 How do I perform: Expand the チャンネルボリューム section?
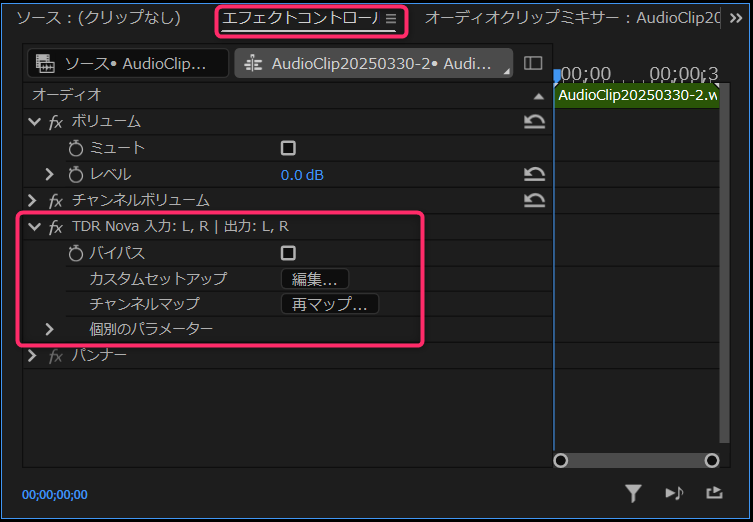pos(33,200)
